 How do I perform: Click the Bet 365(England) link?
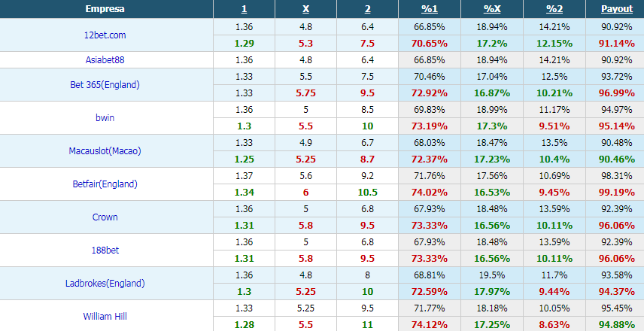pyautogui.click(x=105, y=85)
